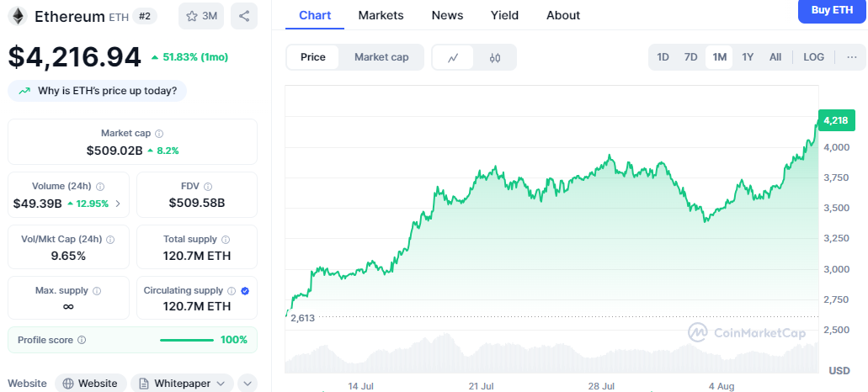The image size is (868, 392).
Task: Click the 4 Aug date on chart axis
Action: [x=722, y=386]
